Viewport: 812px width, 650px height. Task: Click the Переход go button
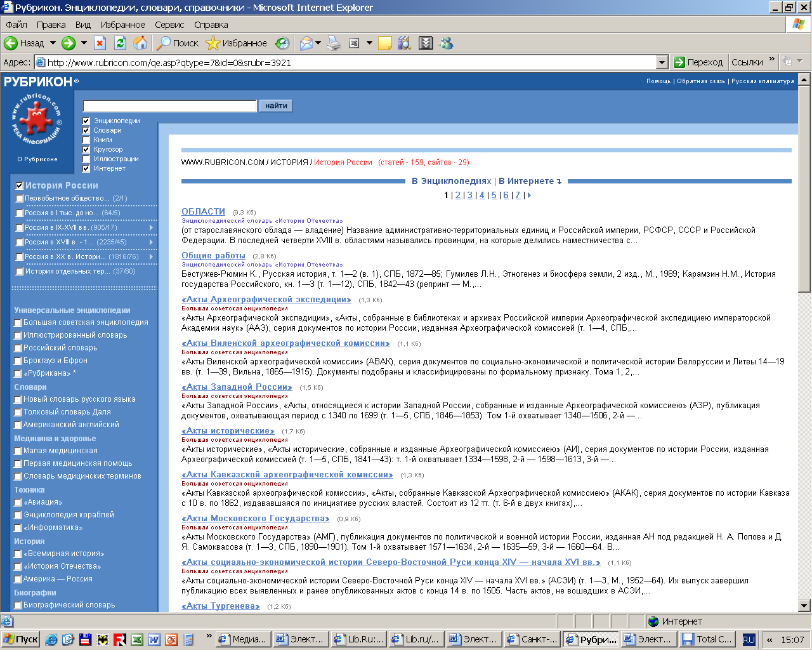(x=698, y=62)
